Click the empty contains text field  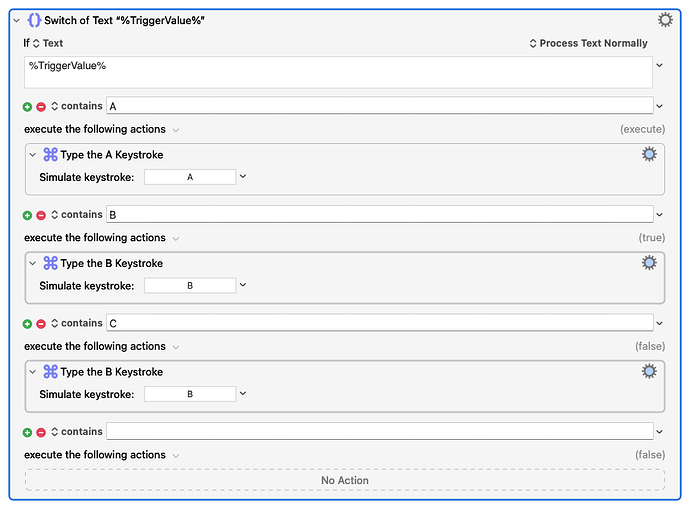pyautogui.click(x=380, y=431)
